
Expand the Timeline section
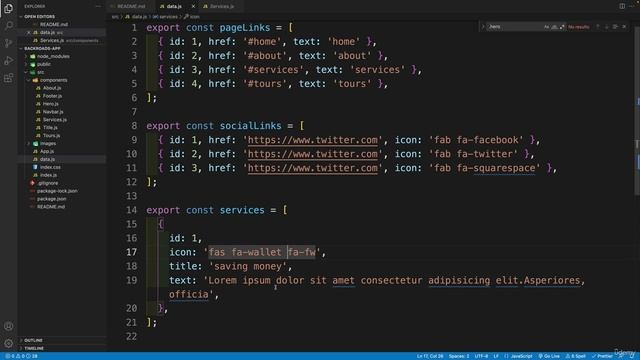34,349
